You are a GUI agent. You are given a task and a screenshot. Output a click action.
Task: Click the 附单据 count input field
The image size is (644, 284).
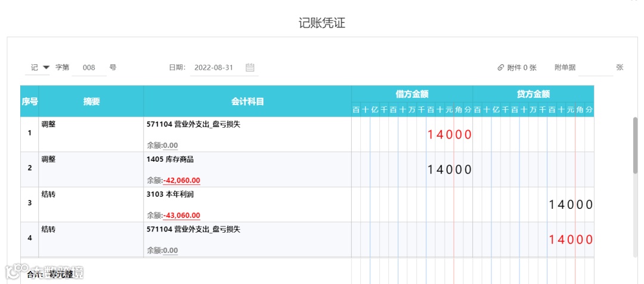point(596,68)
